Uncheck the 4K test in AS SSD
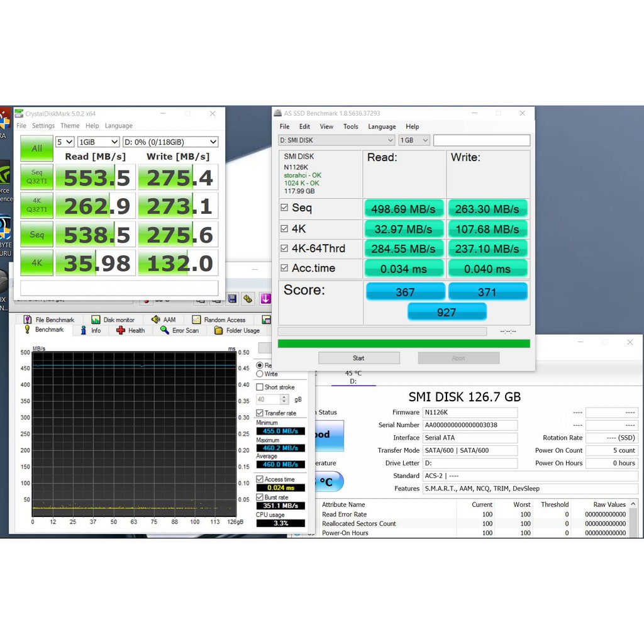This screenshot has height=644, width=644. tap(284, 228)
